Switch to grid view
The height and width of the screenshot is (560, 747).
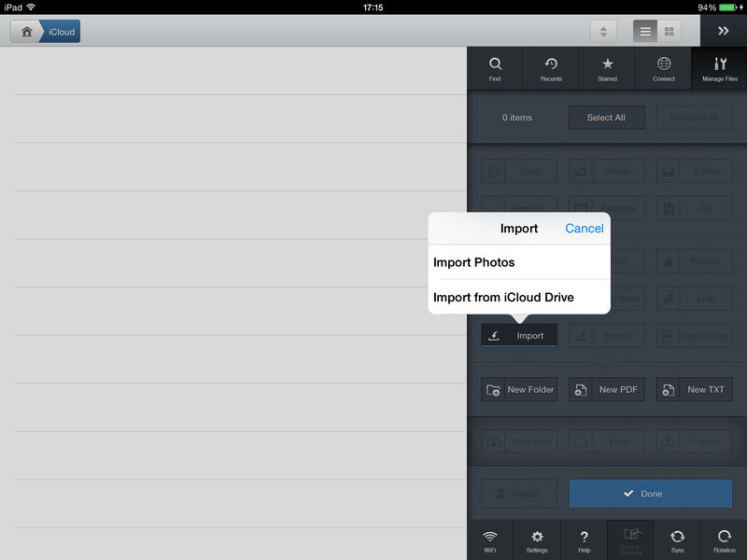point(669,32)
